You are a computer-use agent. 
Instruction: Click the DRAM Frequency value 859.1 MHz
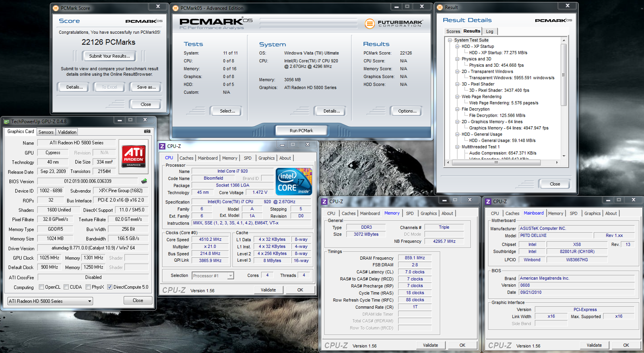pos(415,258)
